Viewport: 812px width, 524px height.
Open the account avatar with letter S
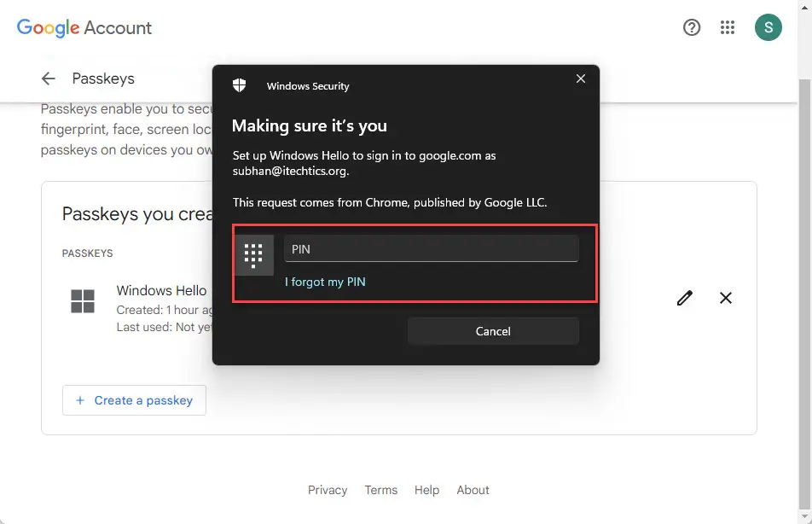click(x=768, y=27)
